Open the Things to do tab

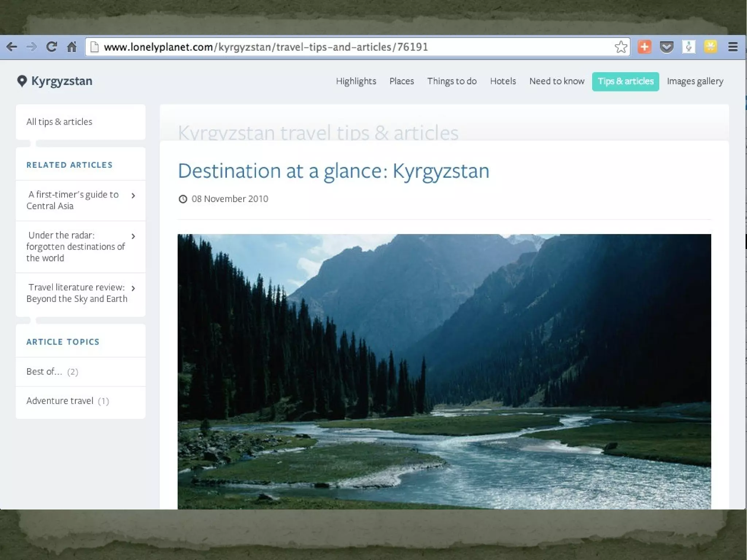pyautogui.click(x=452, y=81)
